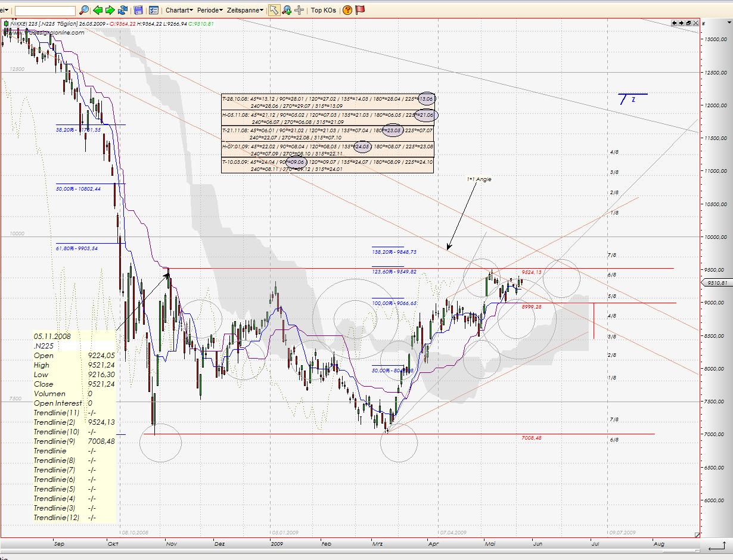
Task: Open the chart settings checklist icon
Action: tap(153, 10)
